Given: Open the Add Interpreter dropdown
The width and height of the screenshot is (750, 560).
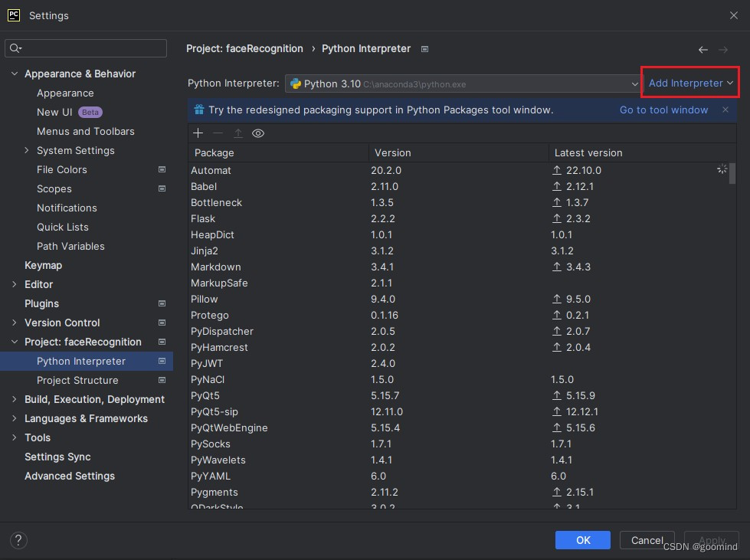Looking at the screenshot, I should tap(691, 83).
